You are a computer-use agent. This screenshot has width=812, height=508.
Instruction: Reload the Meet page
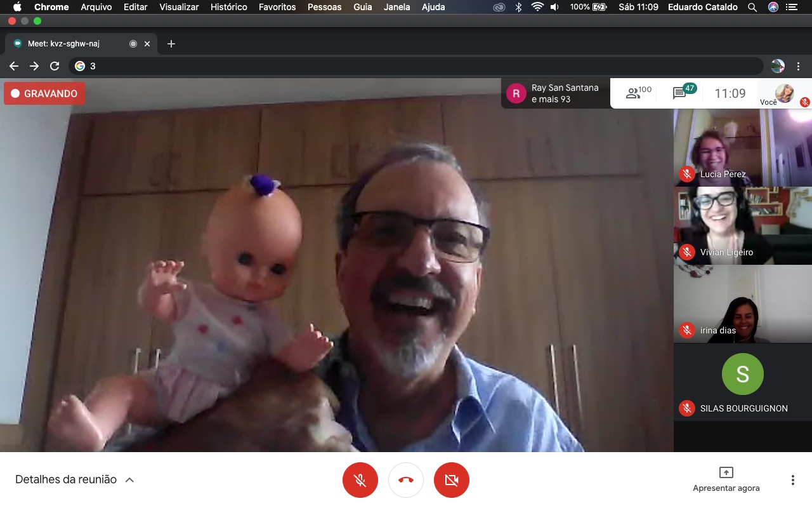(x=55, y=66)
